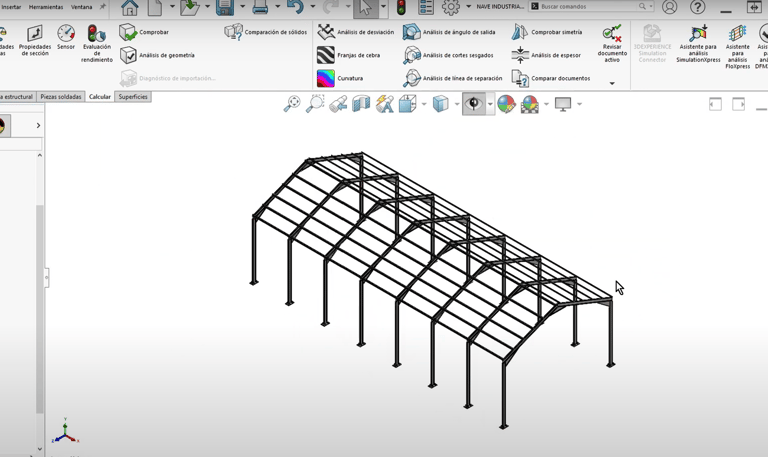Start Análisis de ángulo de salida
The image size is (768, 457).
coord(449,32)
